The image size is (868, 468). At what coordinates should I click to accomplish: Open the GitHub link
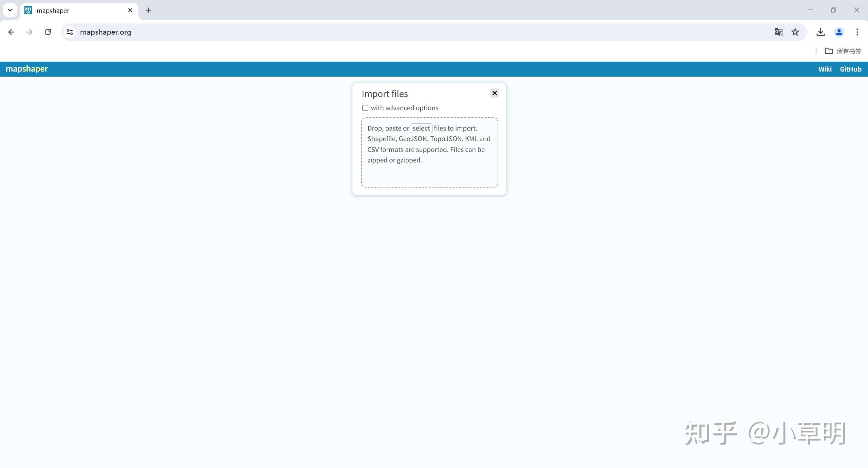point(850,69)
